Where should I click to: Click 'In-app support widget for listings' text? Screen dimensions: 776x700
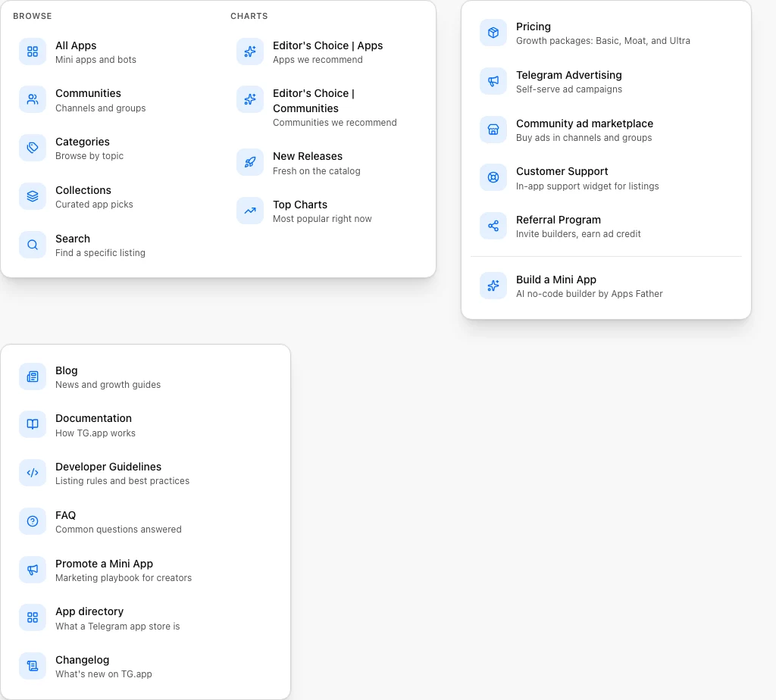(x=587, y=186)
